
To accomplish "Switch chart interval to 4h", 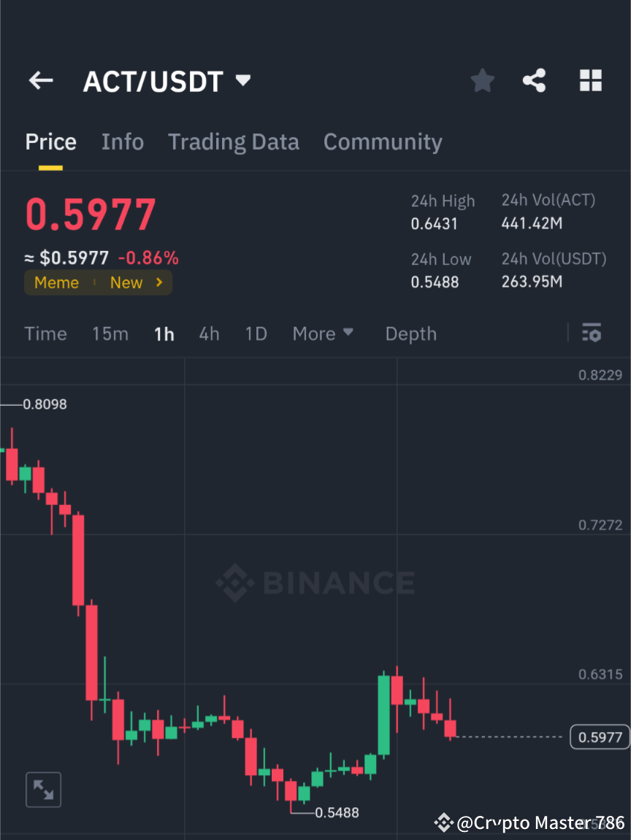I will click(210, 334).
